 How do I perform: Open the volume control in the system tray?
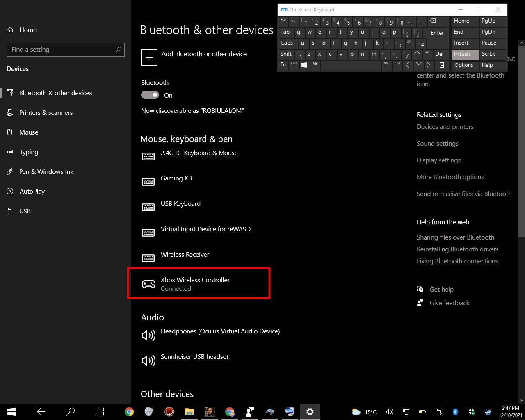tap(390, 412)
